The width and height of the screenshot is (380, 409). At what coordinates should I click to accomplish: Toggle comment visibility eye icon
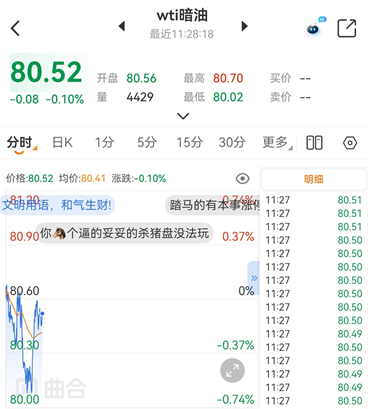(242, 179)
